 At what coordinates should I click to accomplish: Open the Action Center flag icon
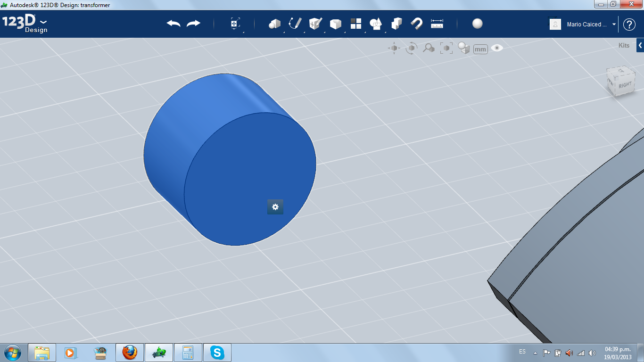click(x=546, y=353)
